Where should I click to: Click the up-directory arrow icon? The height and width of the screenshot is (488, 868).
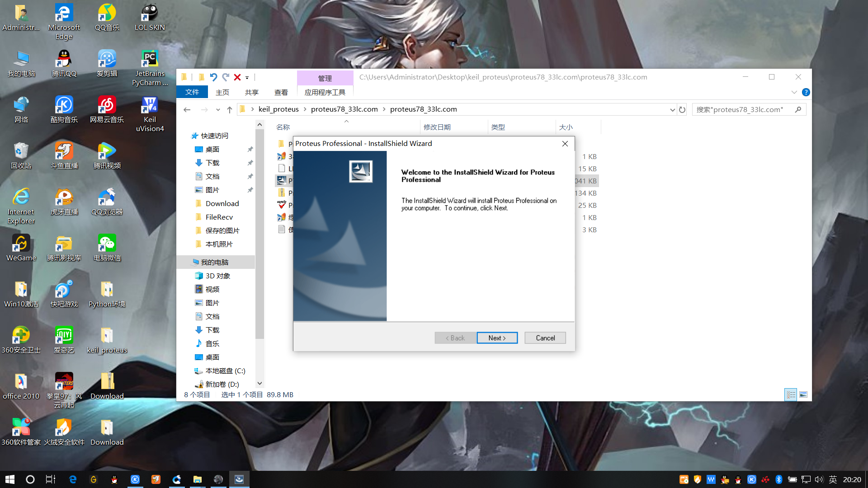pos(230,109)
